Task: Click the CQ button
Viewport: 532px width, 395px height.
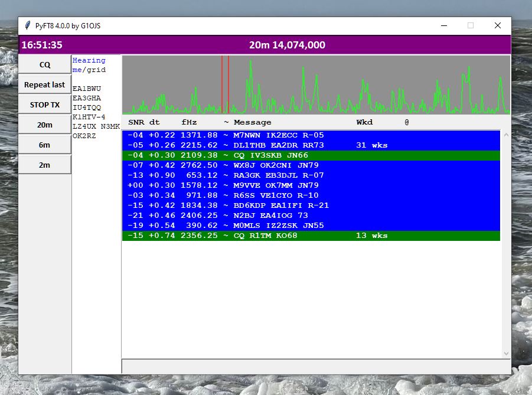Action: pos(44,64)
